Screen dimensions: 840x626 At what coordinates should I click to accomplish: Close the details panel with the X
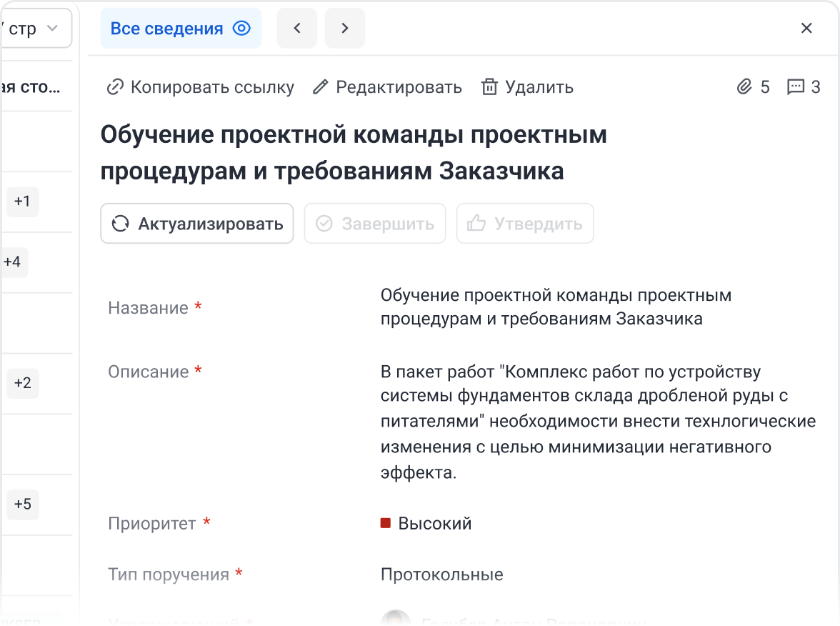point(806,28)
